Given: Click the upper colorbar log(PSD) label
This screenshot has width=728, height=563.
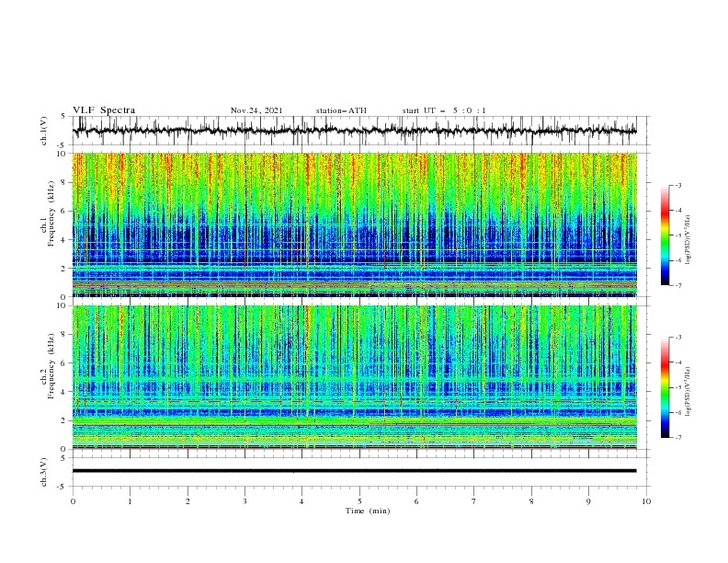Looking at the screenshot, I should click(688, 240).
